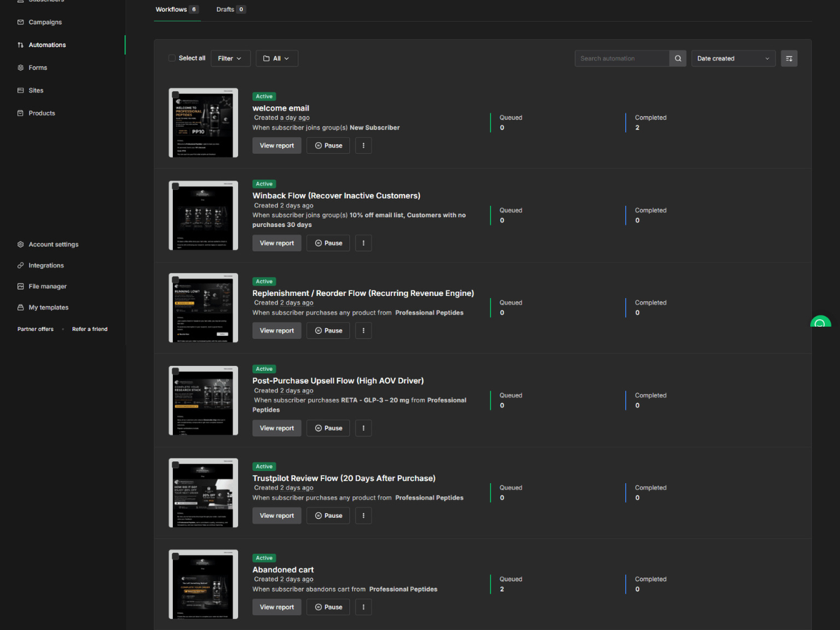Open the All folders dropdown
The image size is (840, 630).
(277, 59)
